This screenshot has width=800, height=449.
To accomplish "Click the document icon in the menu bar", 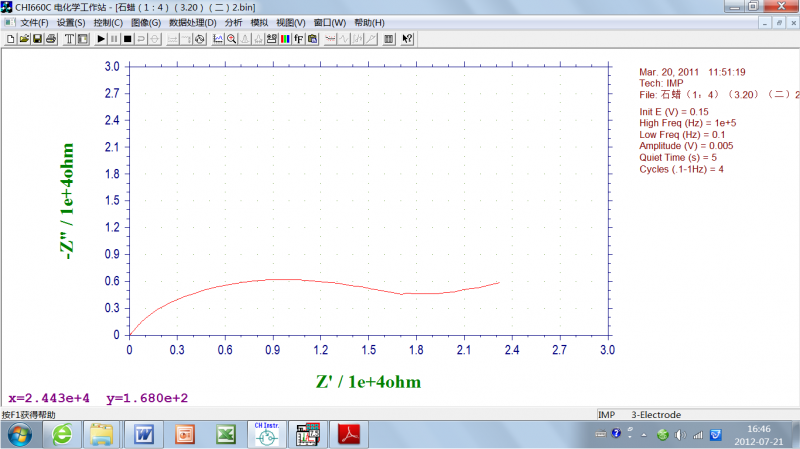I will coord(9,22).
